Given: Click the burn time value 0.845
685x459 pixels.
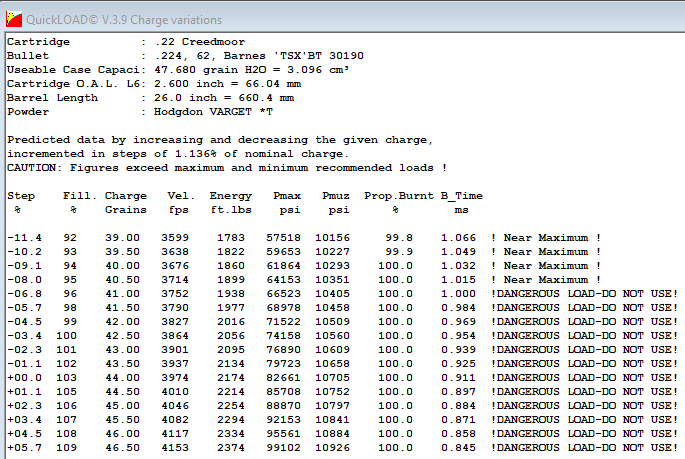Looking at the screenshot, I should coord(458,447).
